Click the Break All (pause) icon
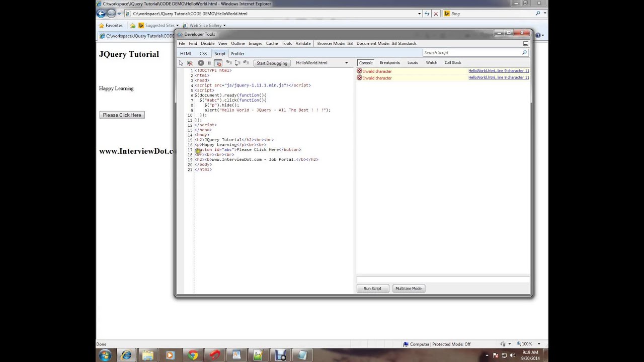This screenshot has height=362, width=644. coord(209,63)
